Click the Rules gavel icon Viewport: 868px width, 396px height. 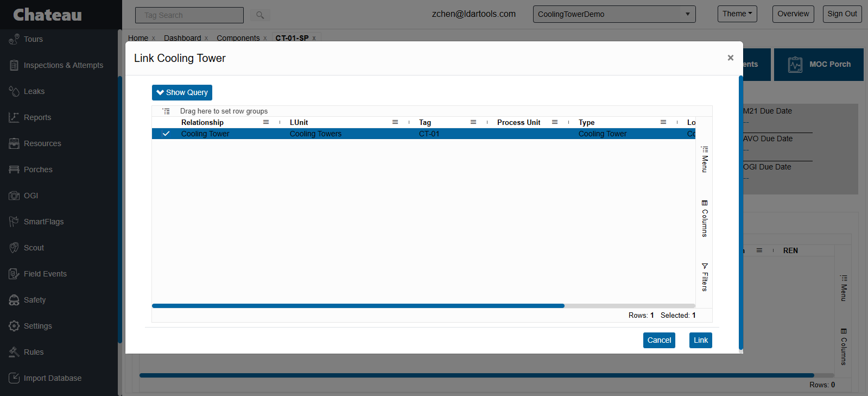14,352
